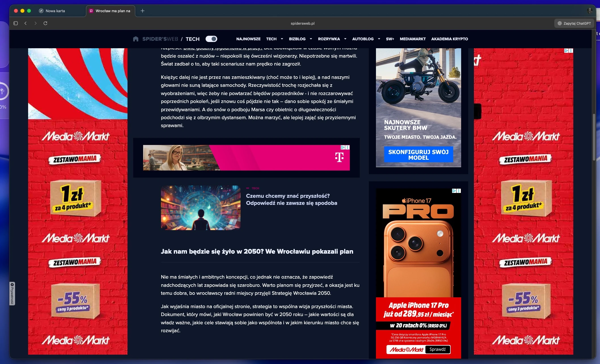Screen dimensions: 600x364
Task: Open the Prywatność privacy settings tab
Action: tap(12, 294)
